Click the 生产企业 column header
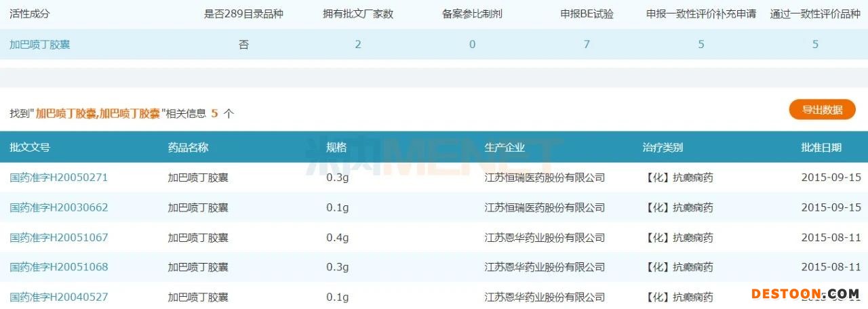The width and height of the screenshot is (868, 309). [505, 147]
